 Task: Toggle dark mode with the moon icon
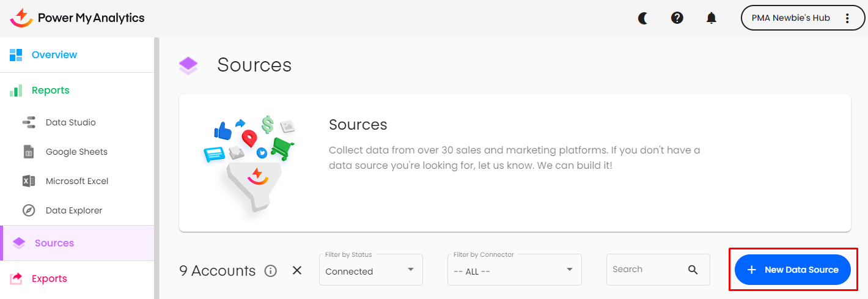tap(643, 18)
